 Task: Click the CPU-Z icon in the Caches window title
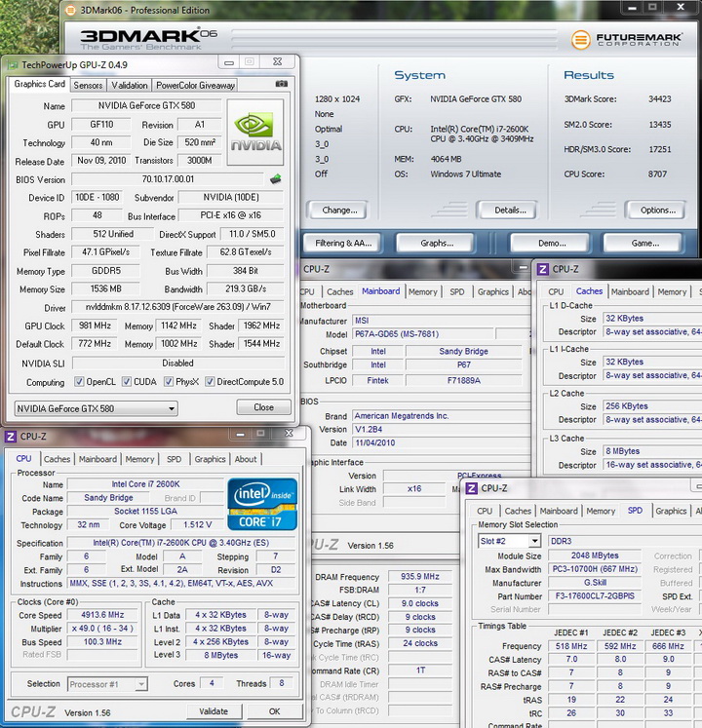point(542,269)
